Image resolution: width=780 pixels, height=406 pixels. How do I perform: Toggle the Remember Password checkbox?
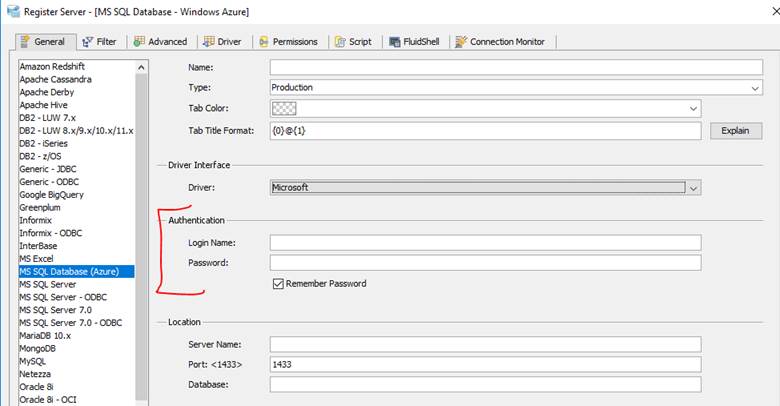pyautogui.click(x=278, y=284)
